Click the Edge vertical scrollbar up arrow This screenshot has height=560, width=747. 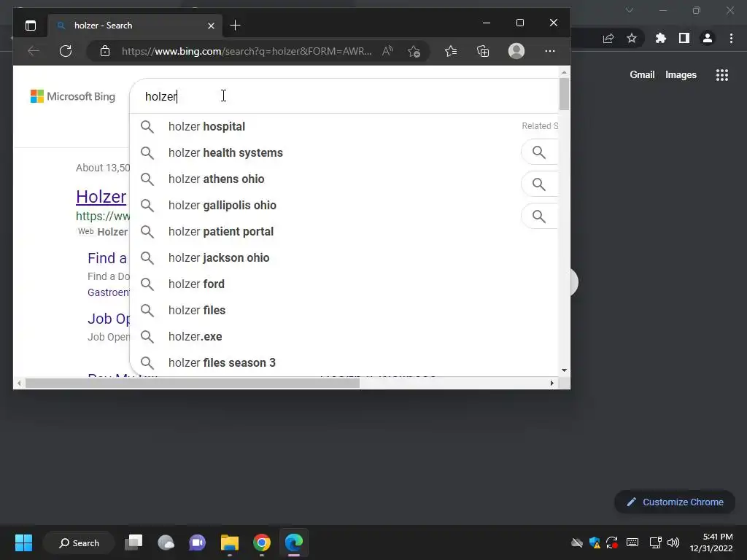pyautogui.click(x=564, y=72)
